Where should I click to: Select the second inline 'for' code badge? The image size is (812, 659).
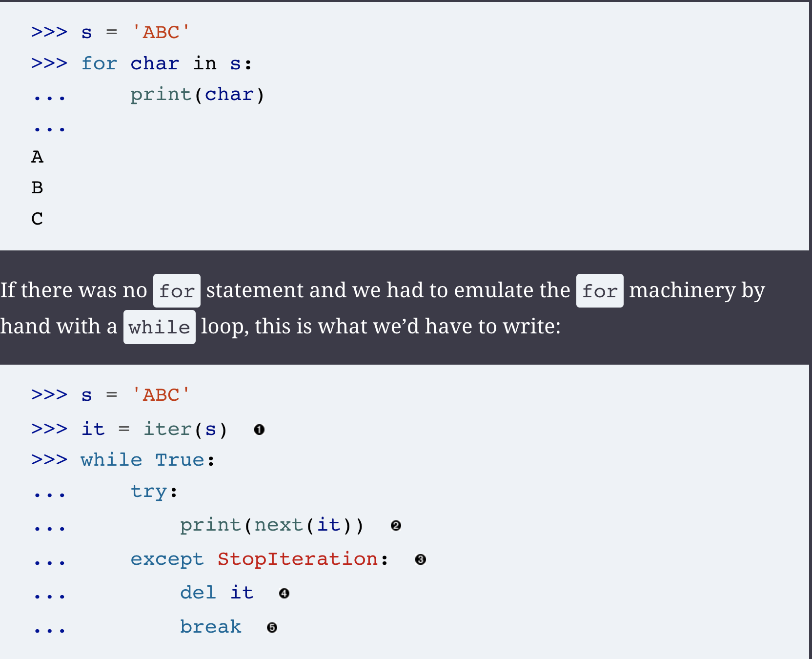point(599,290)
